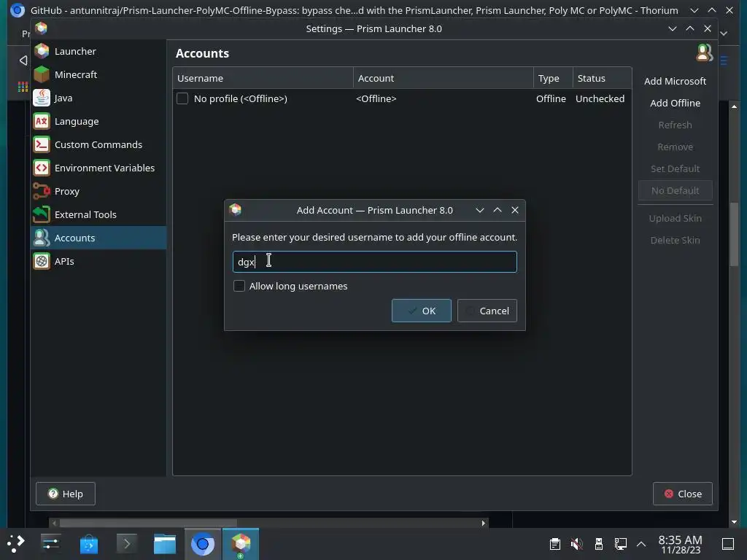Open the Environment Variables page
Screen dimensions: 747x560
(x=98, y=168)
